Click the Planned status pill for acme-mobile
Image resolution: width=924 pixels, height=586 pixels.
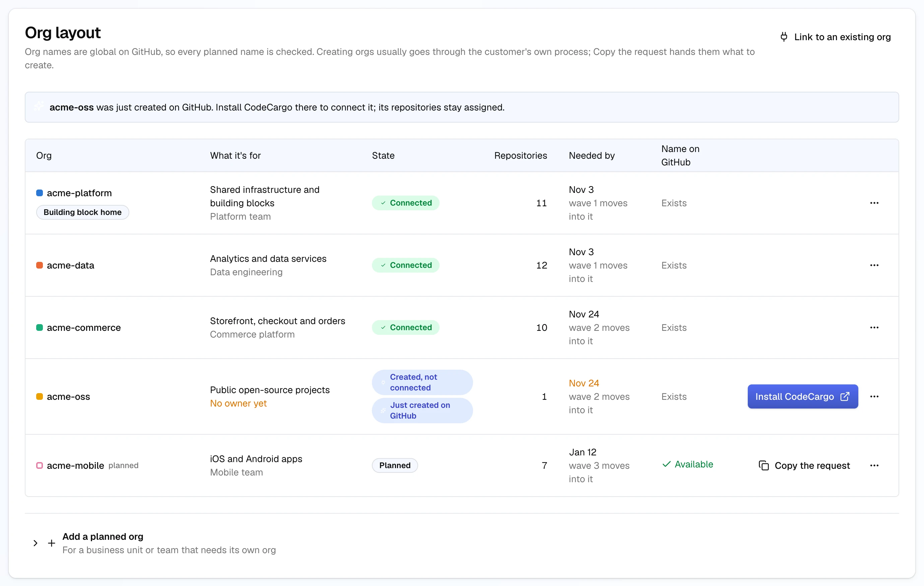(395, 465)
